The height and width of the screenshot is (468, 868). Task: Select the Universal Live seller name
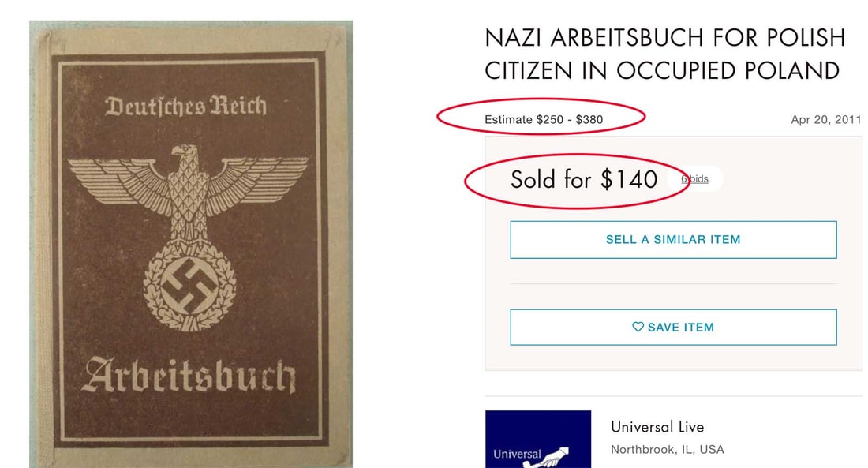(657, 426)
